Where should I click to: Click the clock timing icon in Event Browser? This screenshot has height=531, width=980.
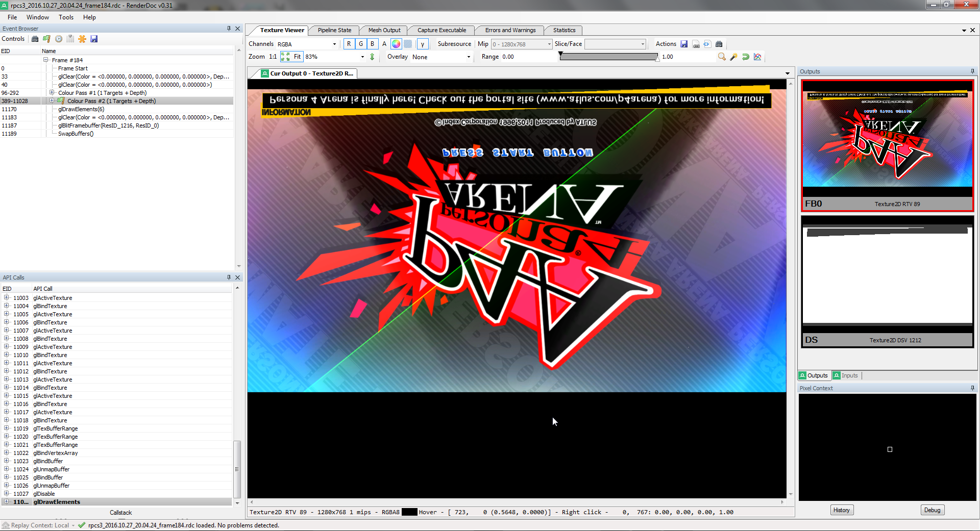click(x=59, y=39)
